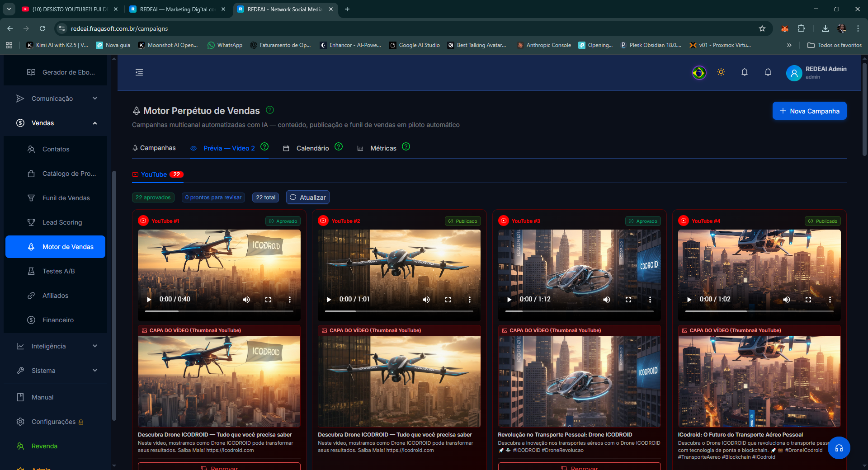Screen dimensions: 868x470
Task: Open more options on YouTube #2 video
Action: click(x=470, y=299)
